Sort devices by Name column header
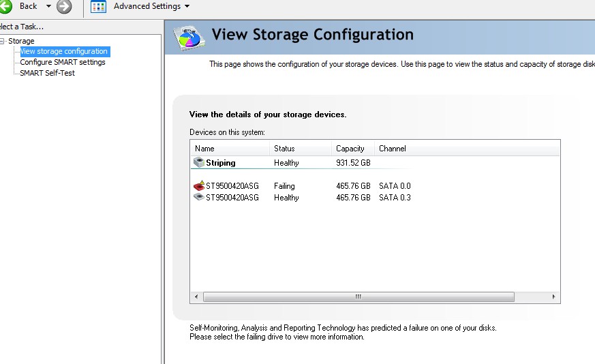This screenshot has height=364, width=595. click(x=230, y=149)
